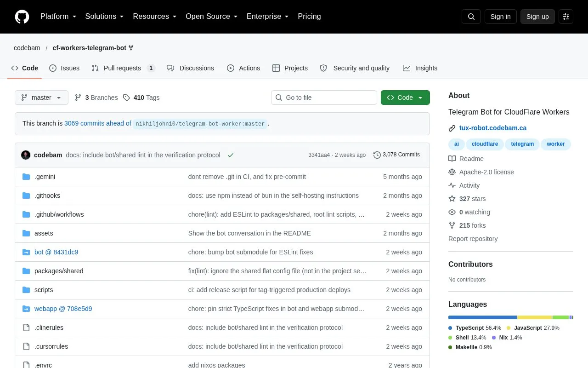Click the codebam avatar in commit row
The image size is (588, 368).
(x=26, y=155)
